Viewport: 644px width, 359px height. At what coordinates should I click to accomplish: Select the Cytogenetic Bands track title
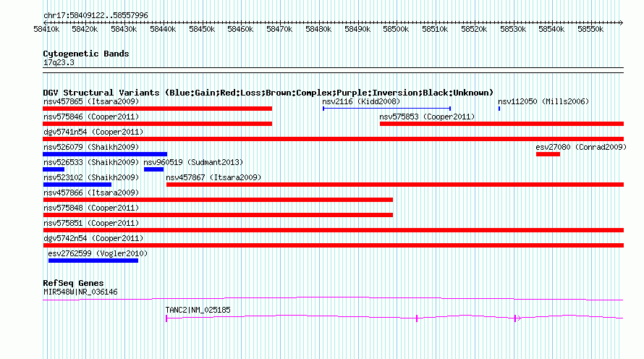86,54
